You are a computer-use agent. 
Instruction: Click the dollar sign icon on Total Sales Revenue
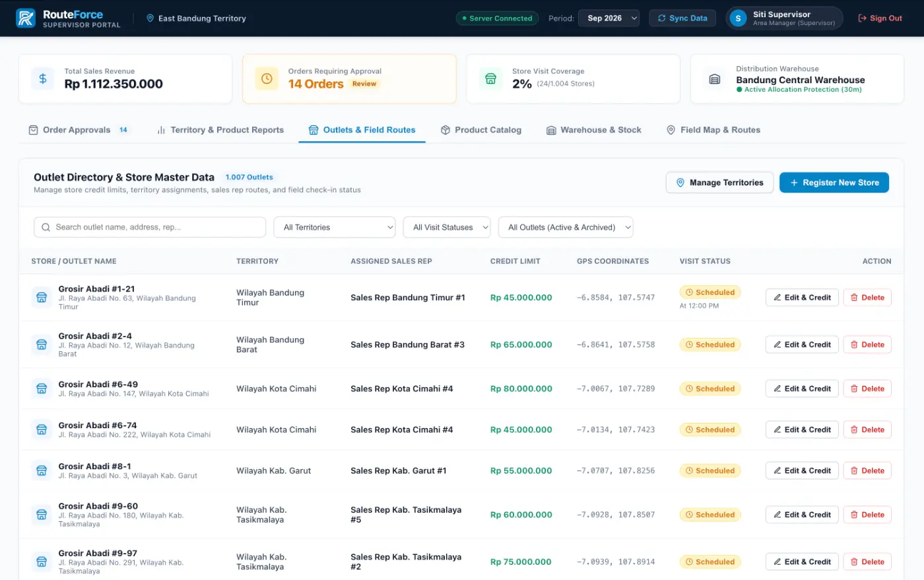point(43,79)
